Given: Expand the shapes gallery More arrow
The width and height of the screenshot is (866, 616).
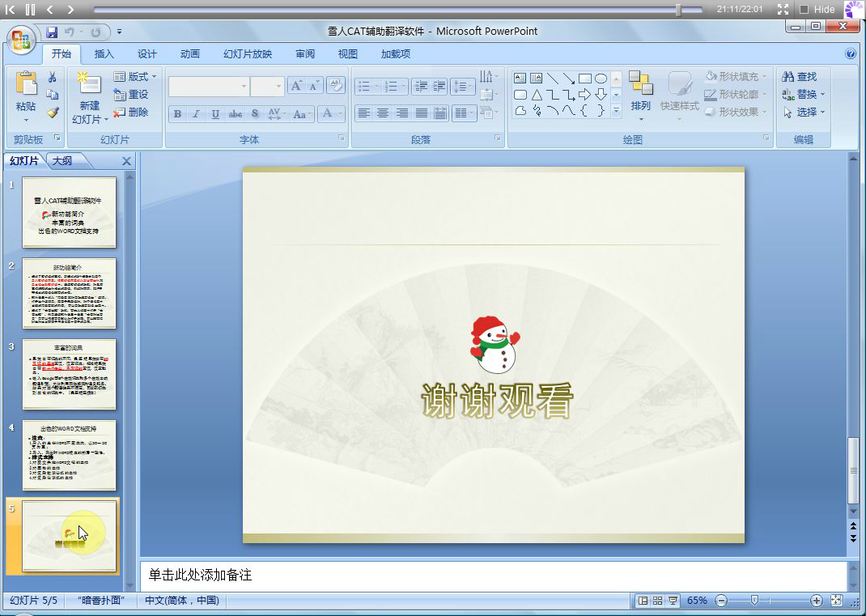Looking at the screenshot, I should (x=617, y=112).
